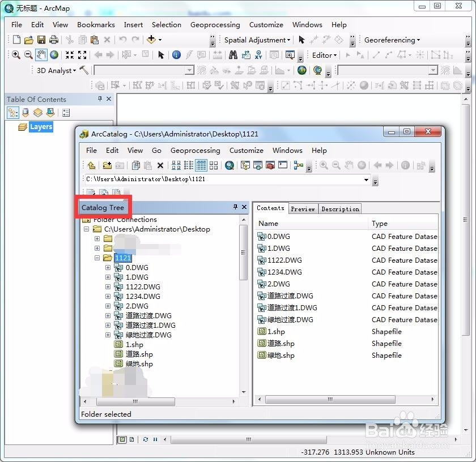Screen dimensions: 476x462
Task: Open ModelBuilder window in ArcCatalog
Action: (299, 165)
